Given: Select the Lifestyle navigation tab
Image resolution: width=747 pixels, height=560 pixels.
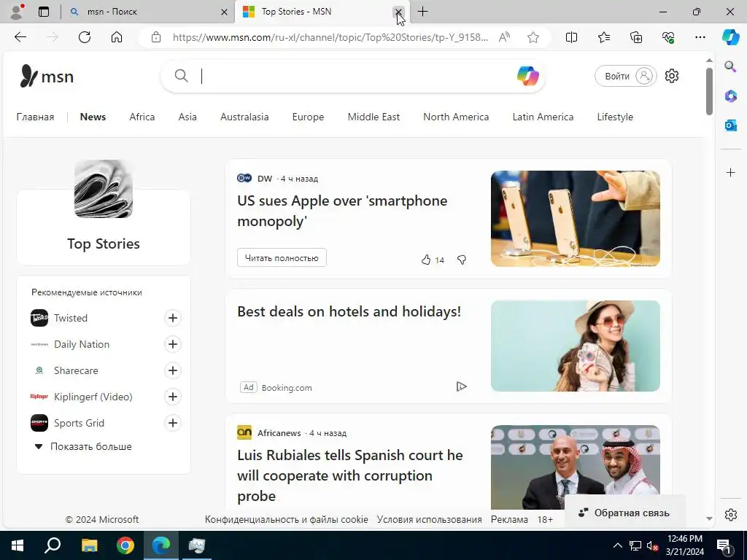Looking at the screenshot, I should coord(615,117).
